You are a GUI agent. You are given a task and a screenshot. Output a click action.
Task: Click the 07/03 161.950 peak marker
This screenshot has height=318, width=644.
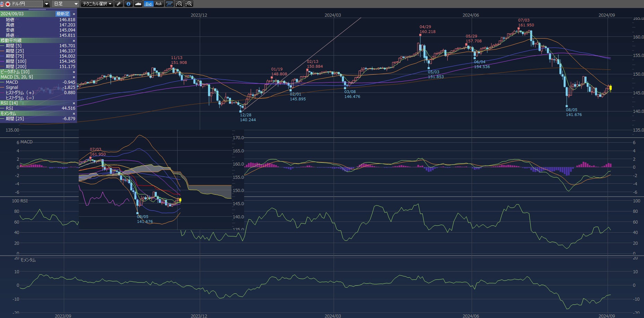(x=518, y=29)
